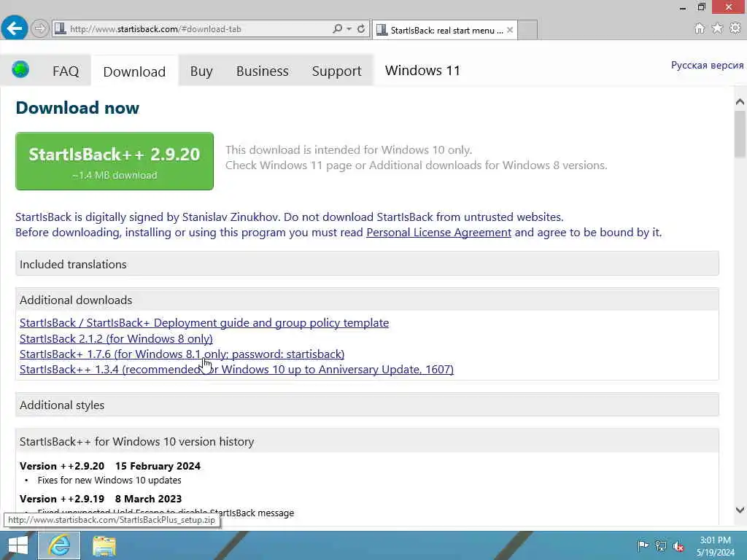Click the page icon in address bar
The width and height of the screenshot is (747, 560).
(x=60, y=29)
